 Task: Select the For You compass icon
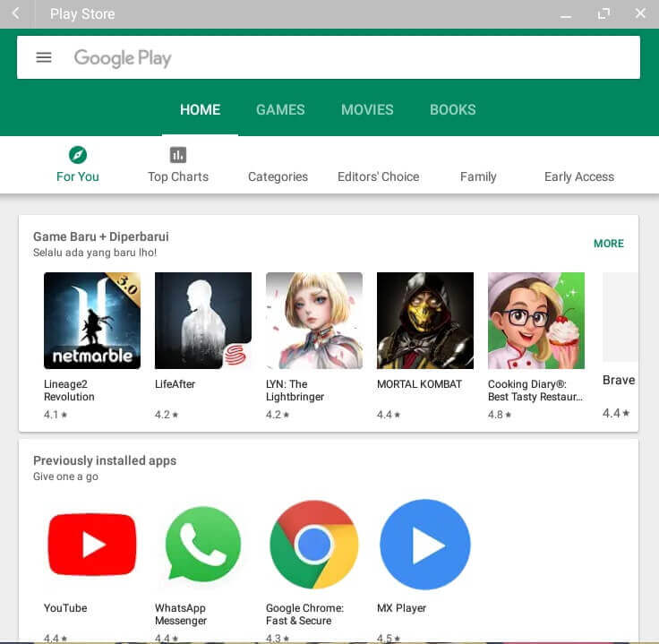[78, 155]
